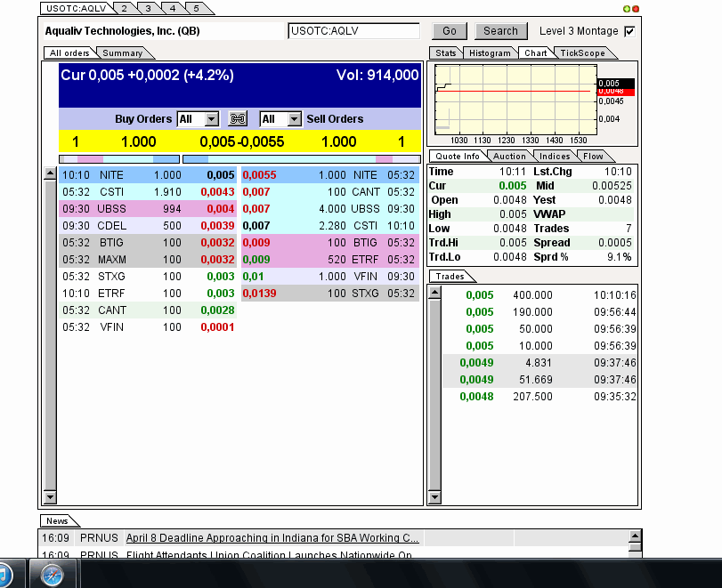Switch to workspace tab 2

pyautogui.click(x=125, y=8)
